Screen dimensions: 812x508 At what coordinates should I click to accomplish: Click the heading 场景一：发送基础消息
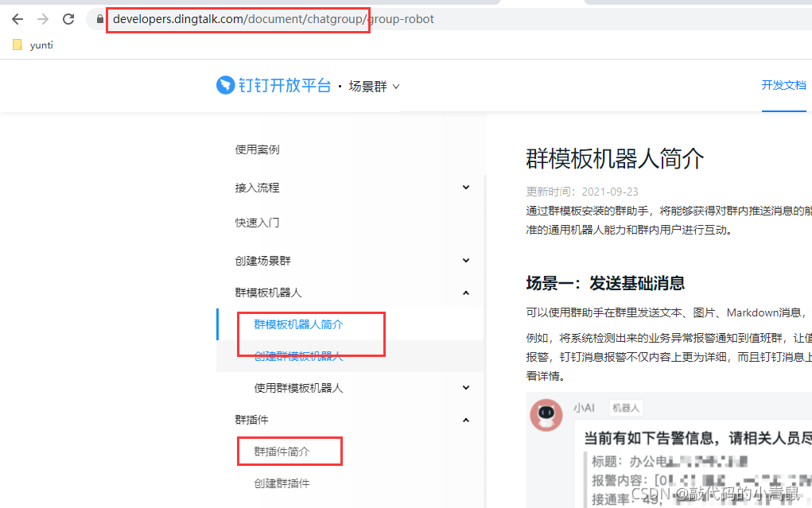click(x=605, y=283)
